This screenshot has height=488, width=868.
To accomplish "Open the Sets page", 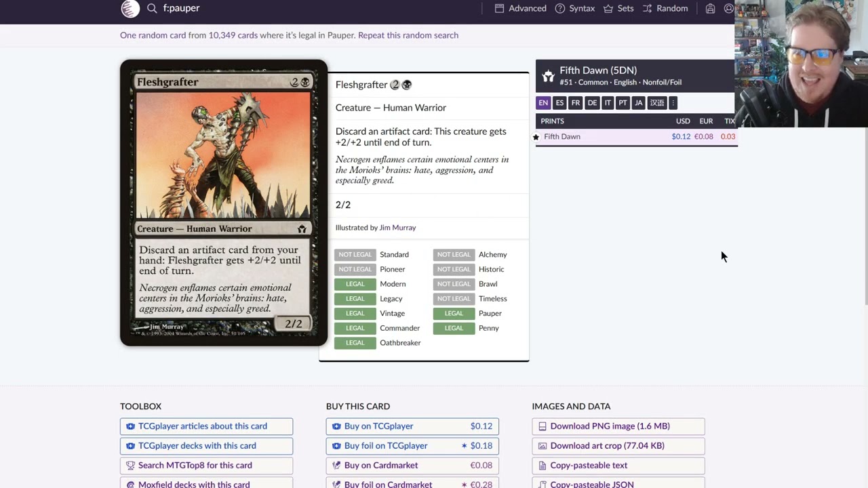I will 618,8.
